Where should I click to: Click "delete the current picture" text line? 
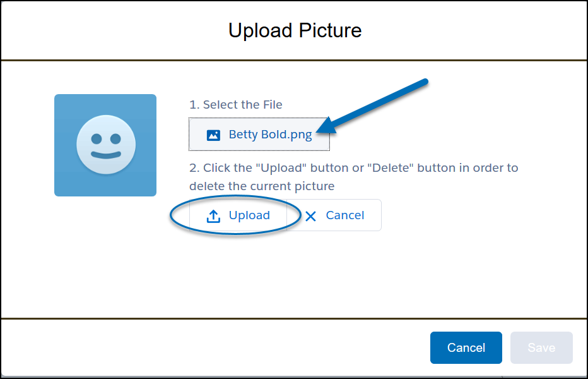(x=261, y=186)
